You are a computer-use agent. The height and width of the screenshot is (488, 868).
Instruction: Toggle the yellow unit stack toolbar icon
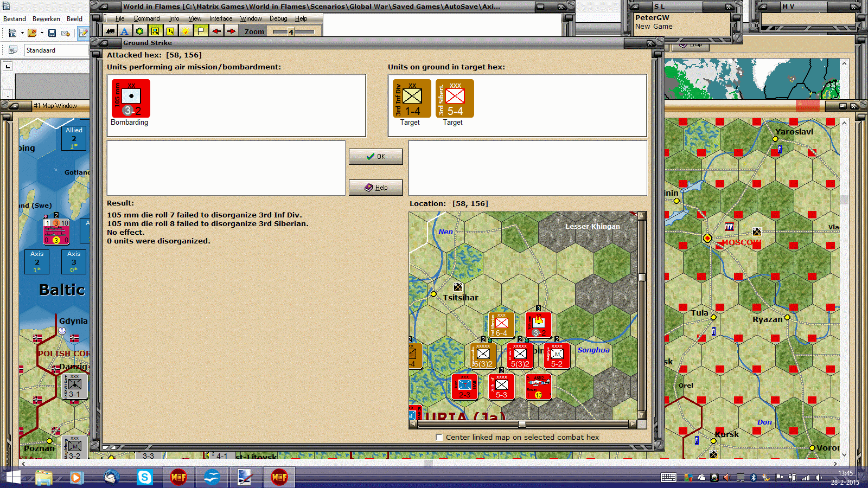[155, 31]
